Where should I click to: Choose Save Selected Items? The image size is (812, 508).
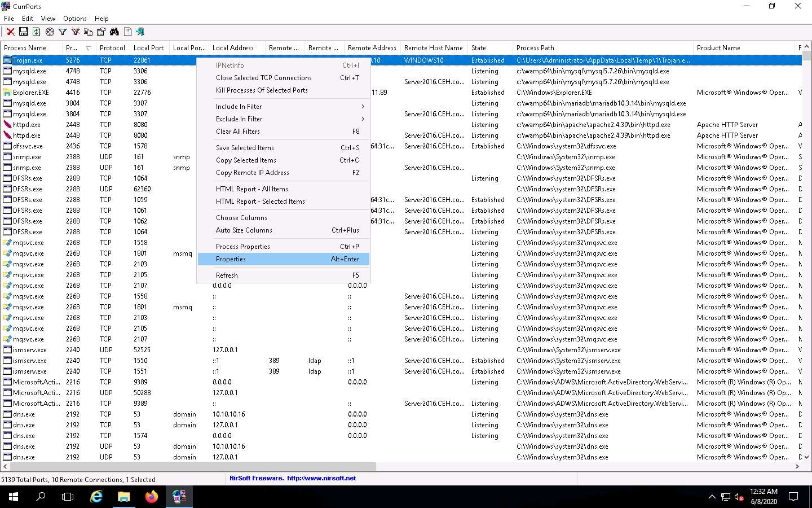click(x=283, y=147)
